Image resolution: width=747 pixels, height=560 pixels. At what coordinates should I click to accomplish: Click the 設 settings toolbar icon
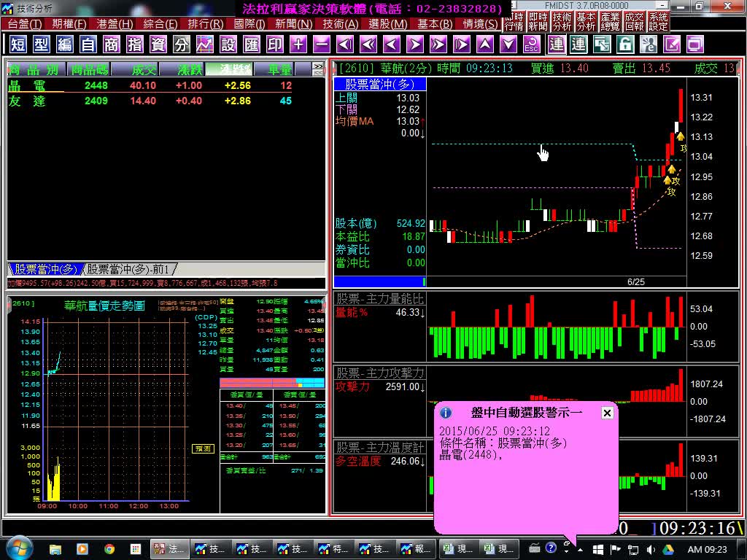pos(228,44)
